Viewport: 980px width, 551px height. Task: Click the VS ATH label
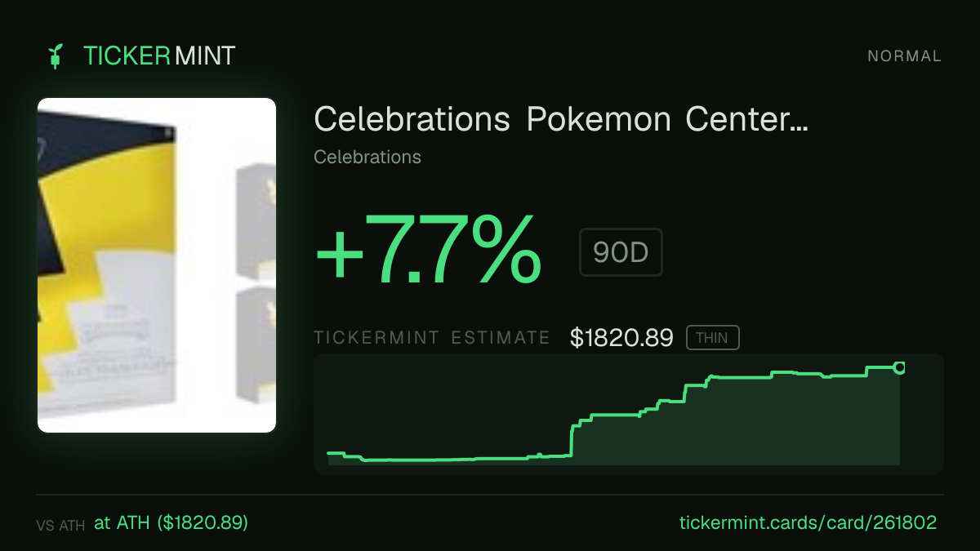click(x=60, y=526)
